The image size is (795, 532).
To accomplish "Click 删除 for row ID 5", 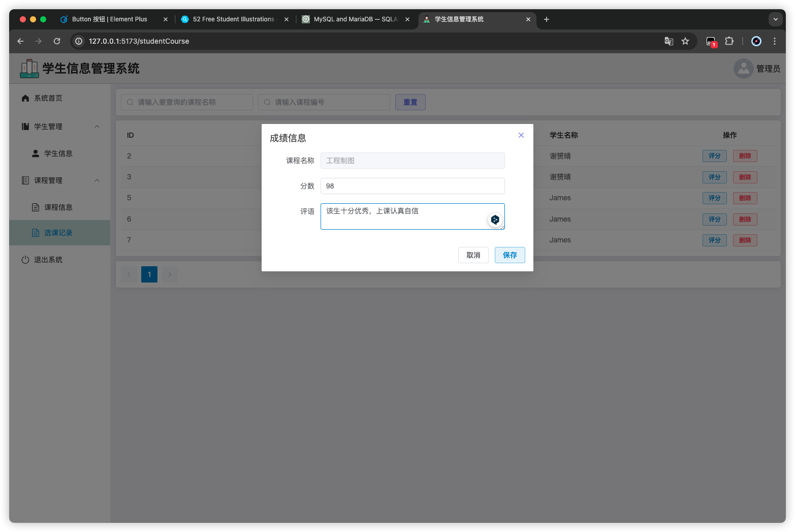I will click(745, 198).
